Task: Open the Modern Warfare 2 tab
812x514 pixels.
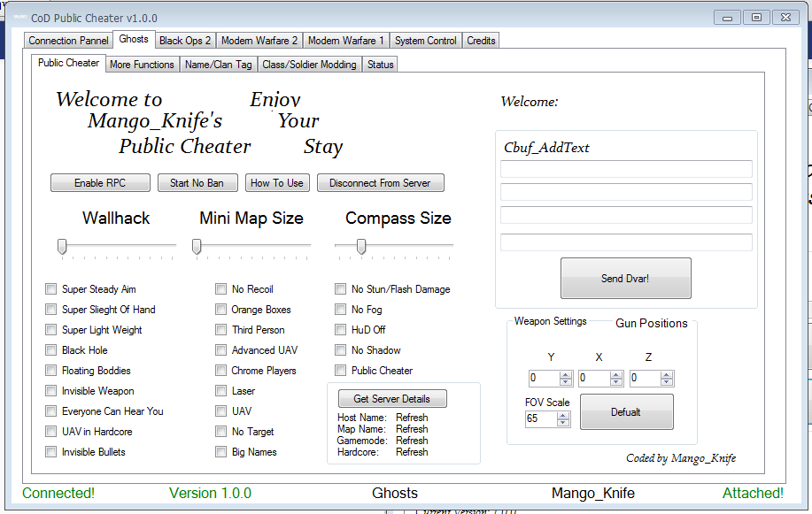Action: [259, 41]
